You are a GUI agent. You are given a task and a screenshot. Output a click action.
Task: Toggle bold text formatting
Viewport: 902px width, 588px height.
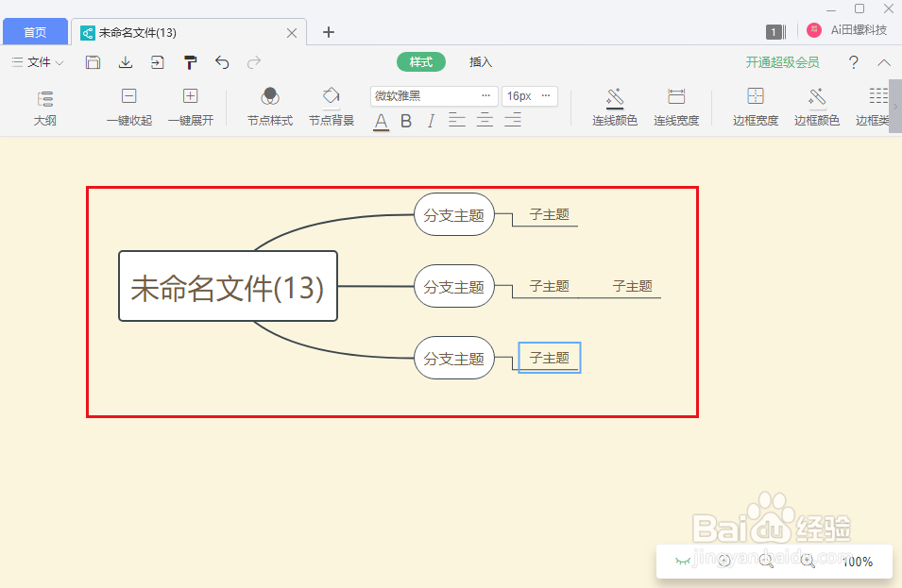pos(406,121)
